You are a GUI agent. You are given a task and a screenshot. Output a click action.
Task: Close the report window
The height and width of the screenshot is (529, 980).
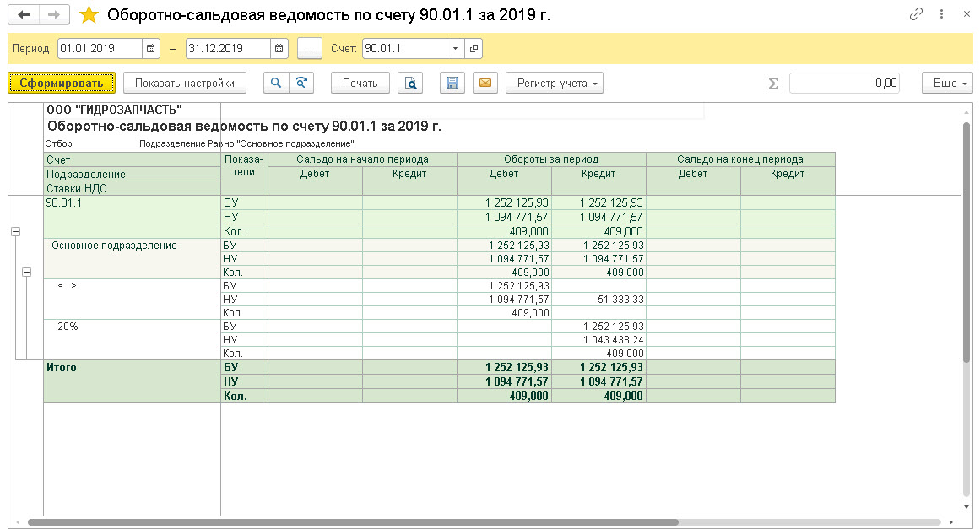click(x=966, y=14)
